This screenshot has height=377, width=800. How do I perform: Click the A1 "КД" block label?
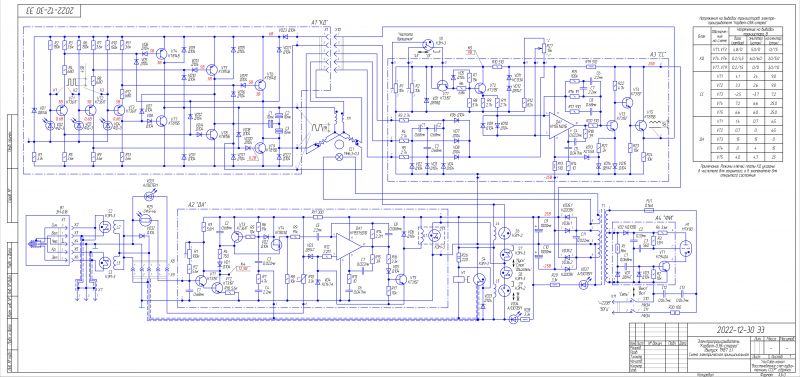[319, 22]
